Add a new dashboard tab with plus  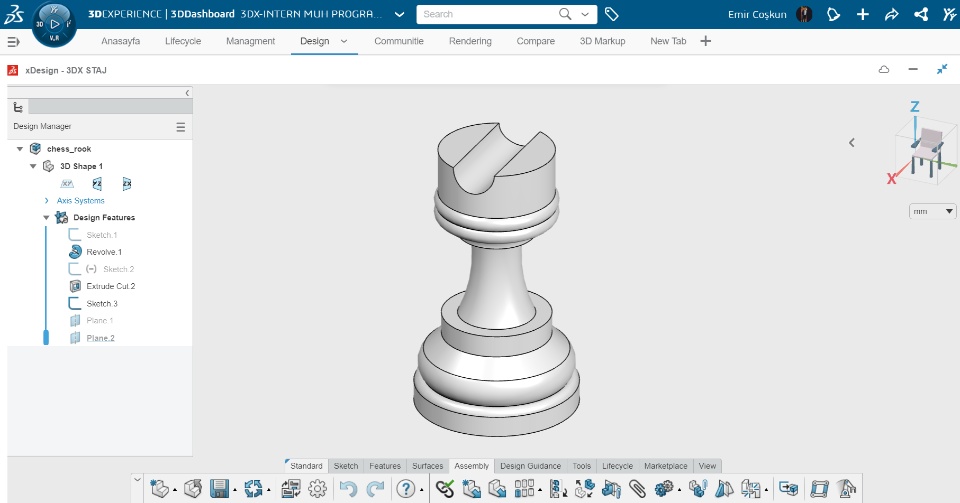tap(705, 41)
